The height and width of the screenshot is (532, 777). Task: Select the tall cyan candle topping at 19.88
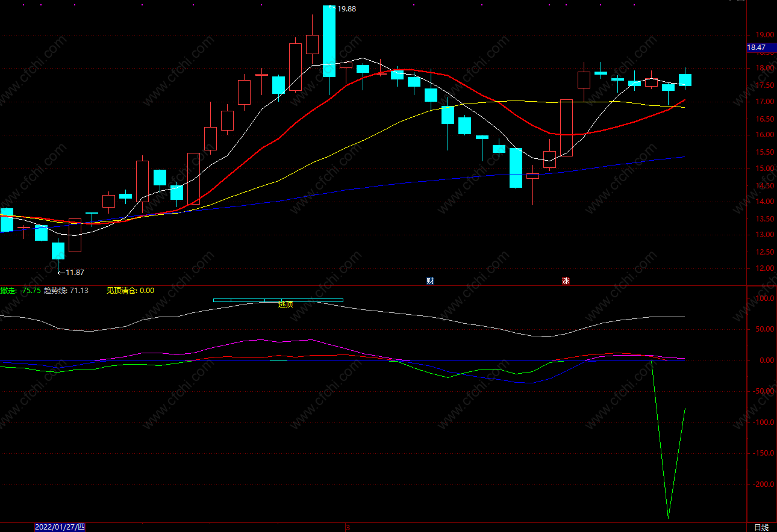point(329,41)
